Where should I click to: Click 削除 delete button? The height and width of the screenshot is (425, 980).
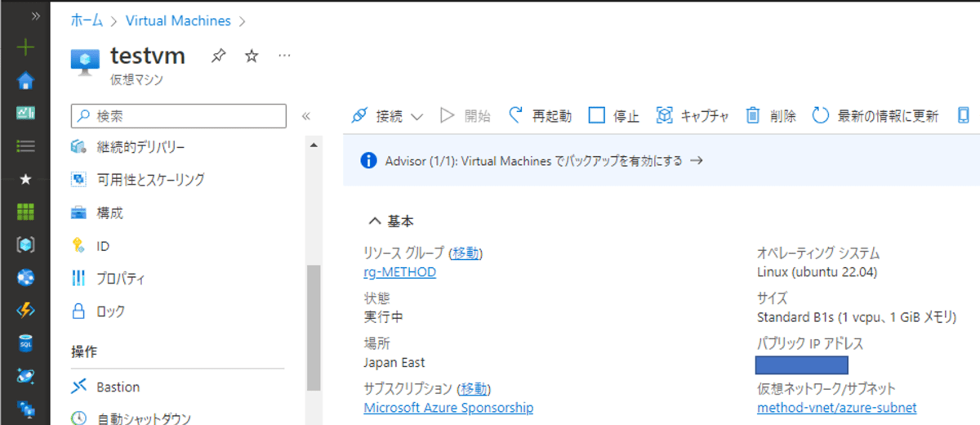point(770,116)
